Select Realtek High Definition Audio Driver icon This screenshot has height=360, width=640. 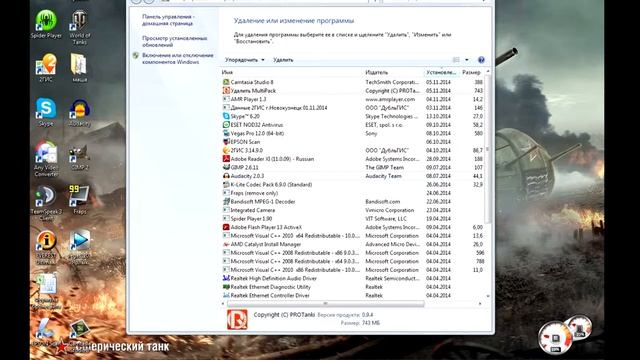click(x=226, y=278)
